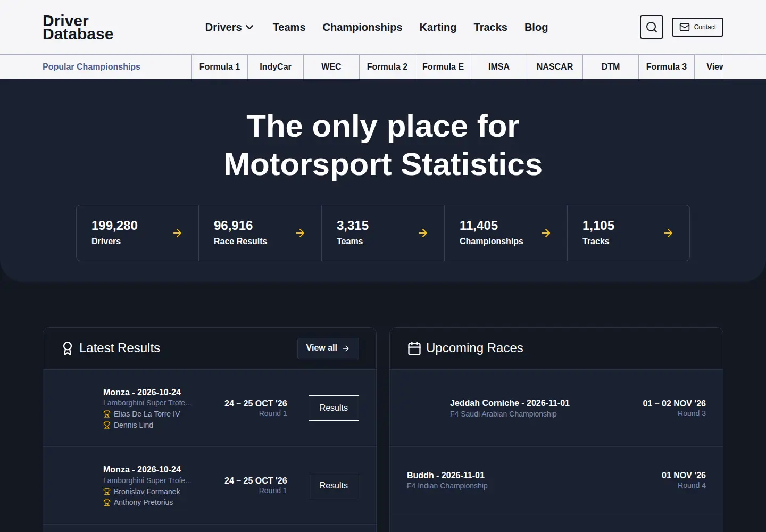This screenshot has width=766, height=532.
Task: Open the Teams nav item
Action: 289,27
